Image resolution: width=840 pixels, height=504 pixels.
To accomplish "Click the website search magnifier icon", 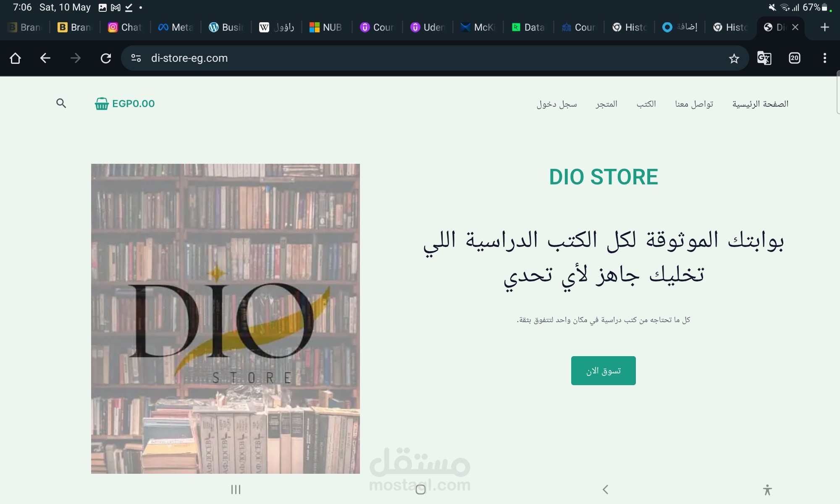I will click(61, 103).
